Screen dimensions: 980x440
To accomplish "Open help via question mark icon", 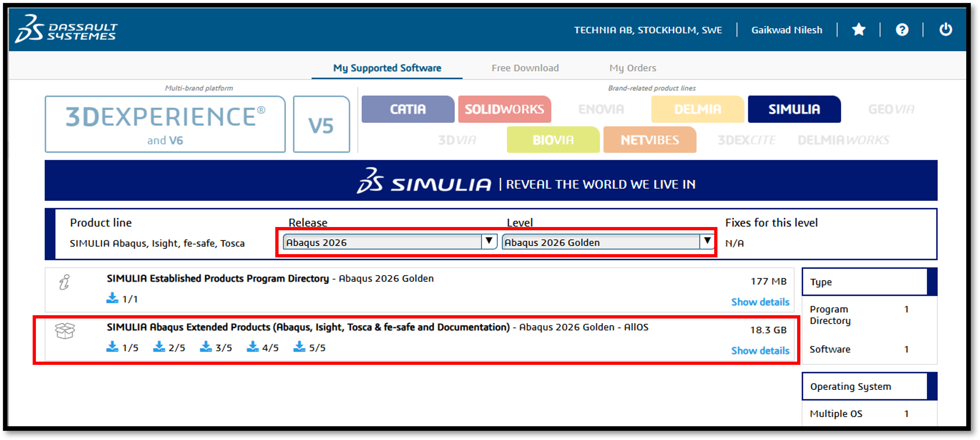I will click(x=902, y=29).
